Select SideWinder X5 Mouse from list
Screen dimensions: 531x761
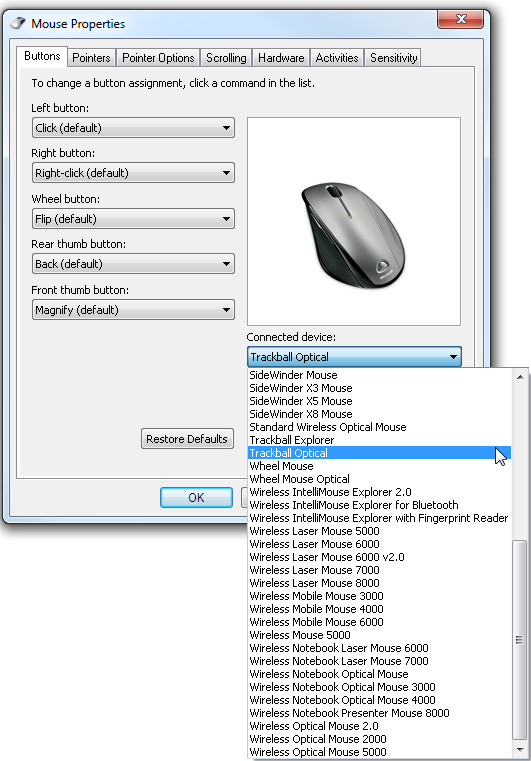(x=300, y=401)
